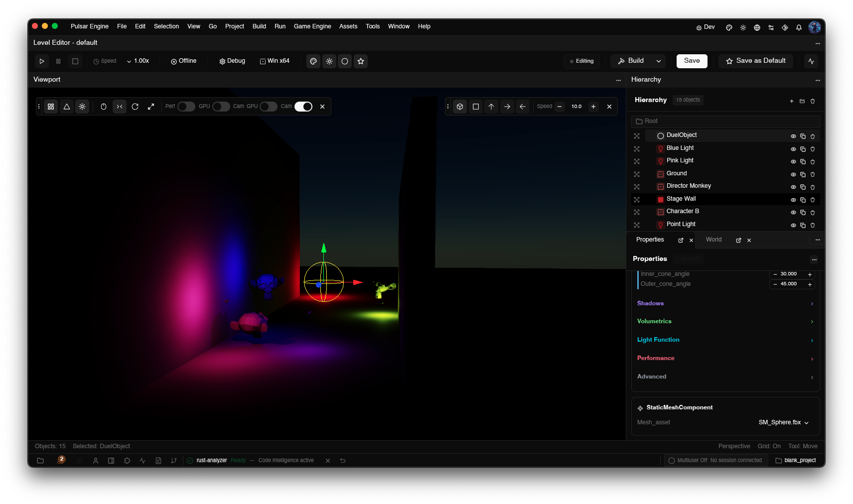Delete Character B with its trash icon
This screenshot has width=853, height=504.
tap(813, 213)
